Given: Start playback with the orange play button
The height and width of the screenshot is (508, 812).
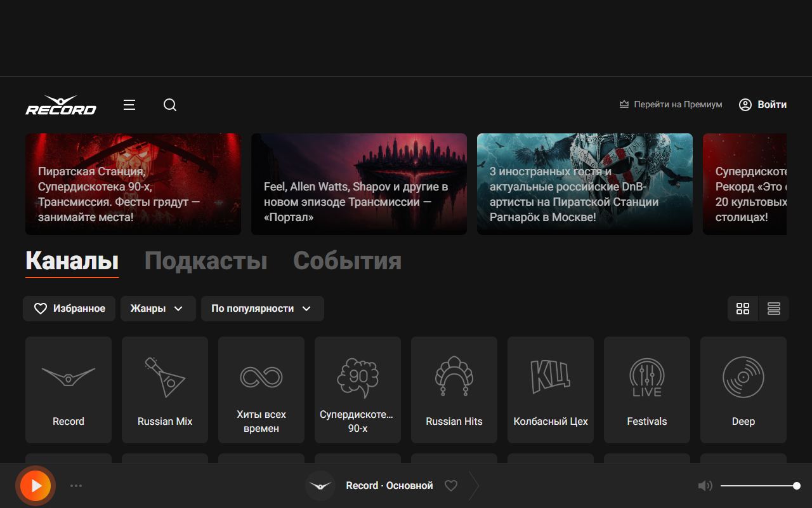Looking at the screenshot, I should [x=36, y=486].
